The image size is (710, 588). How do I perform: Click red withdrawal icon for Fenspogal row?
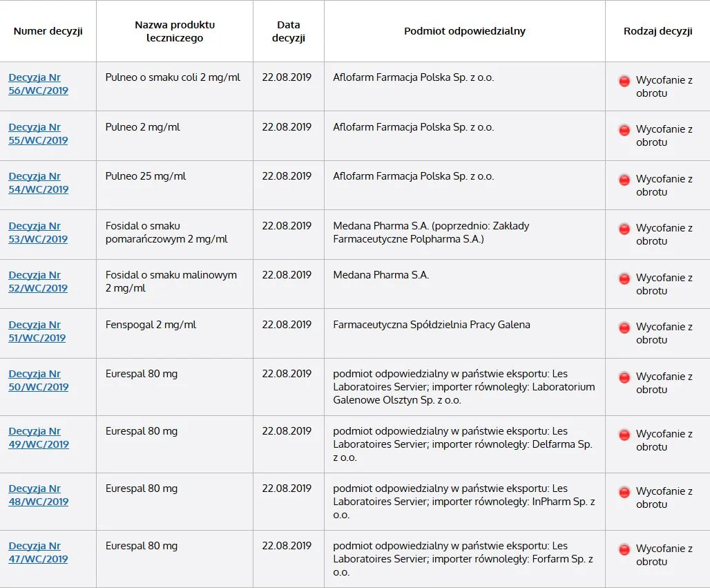click(624, 328)
